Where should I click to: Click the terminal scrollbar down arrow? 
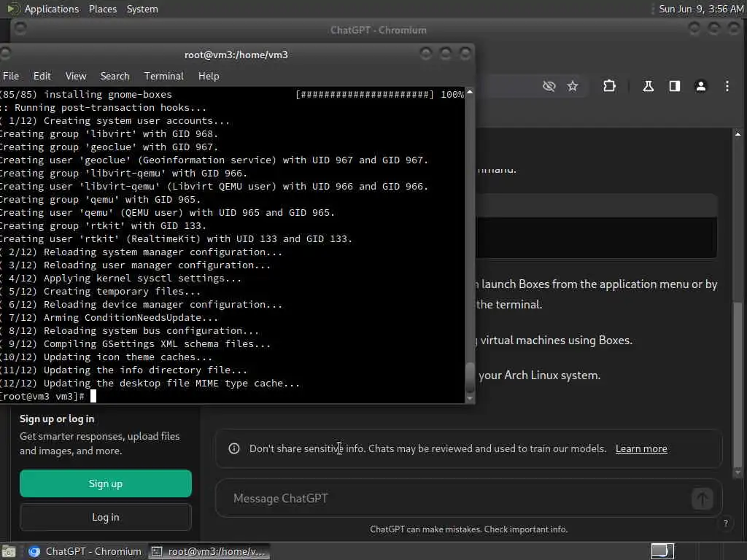click(x=470, y=398)
